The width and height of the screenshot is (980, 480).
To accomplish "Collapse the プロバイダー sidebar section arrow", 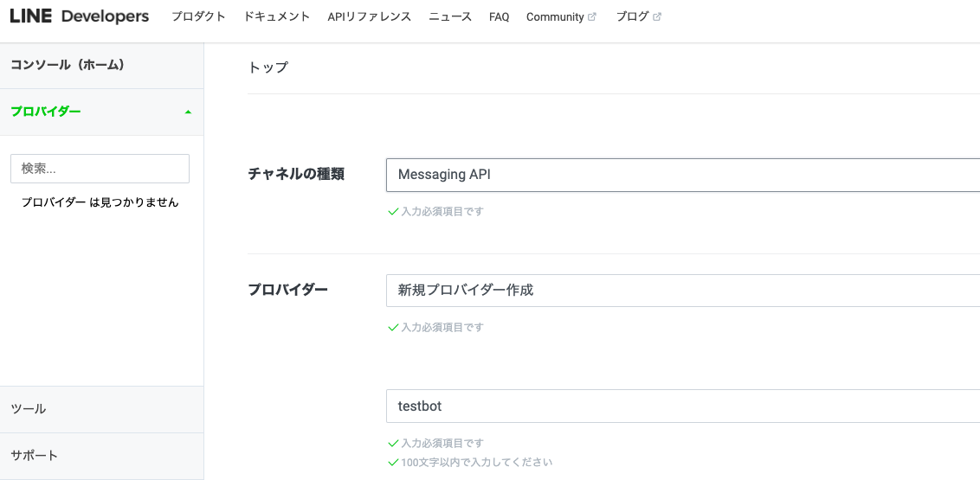I will coord(188,112).
